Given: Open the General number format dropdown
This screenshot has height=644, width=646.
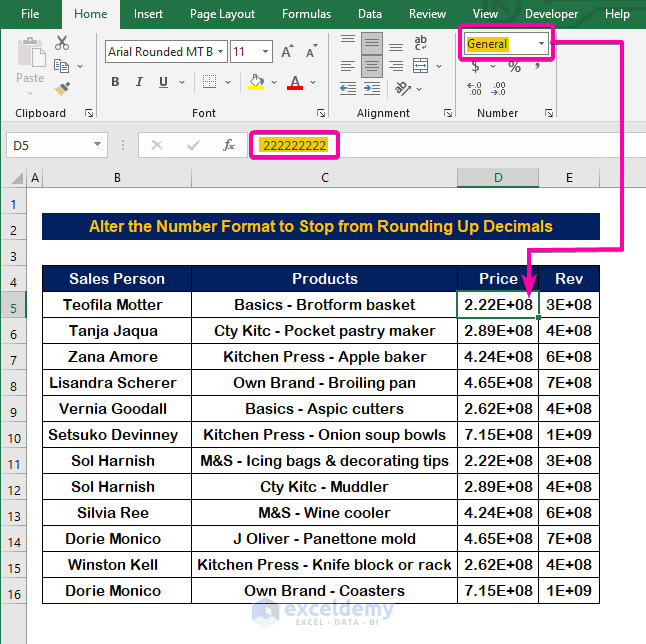Looking at the screenshot, I should tap(541, 44).
